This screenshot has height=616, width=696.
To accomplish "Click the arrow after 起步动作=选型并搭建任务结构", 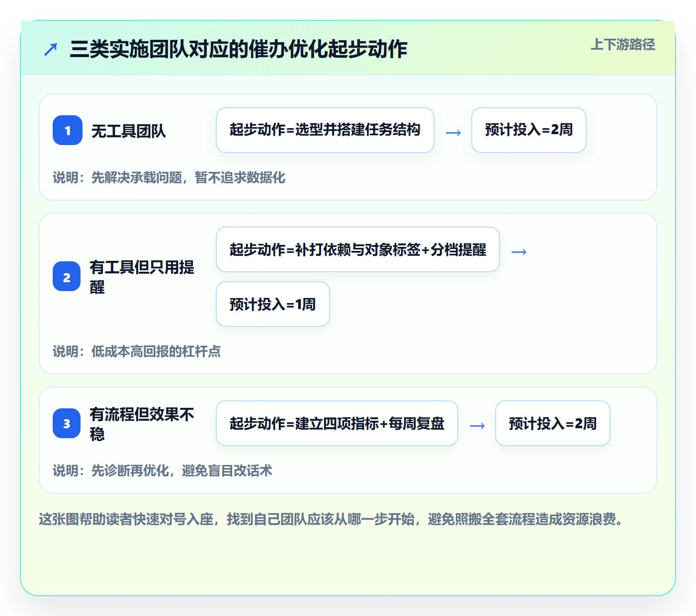I will 453,133.
